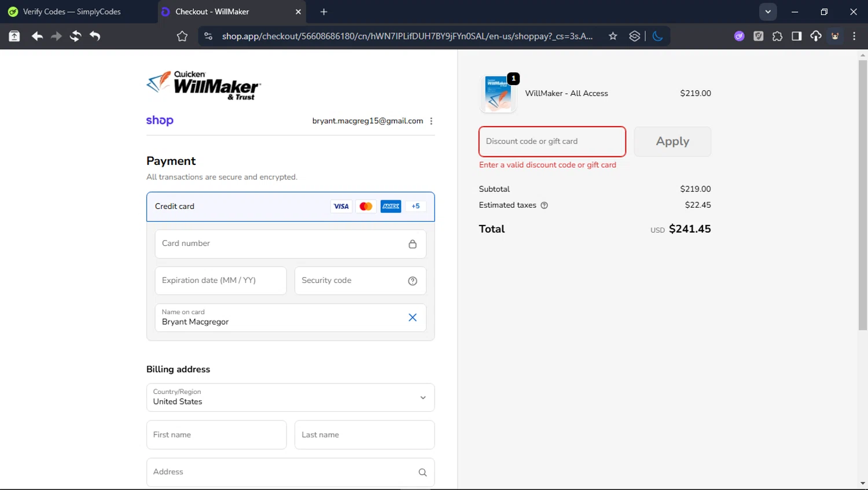The image size is (868, 490).
Task: Open the purple circular extension icon
Action: (x=739, y=36)
